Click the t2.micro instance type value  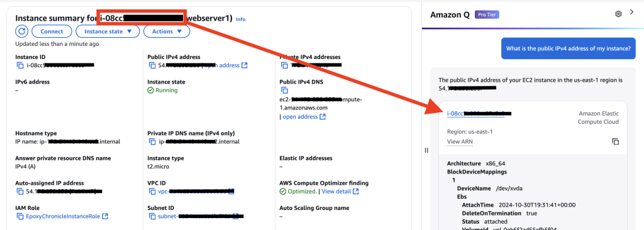point(158,167)
